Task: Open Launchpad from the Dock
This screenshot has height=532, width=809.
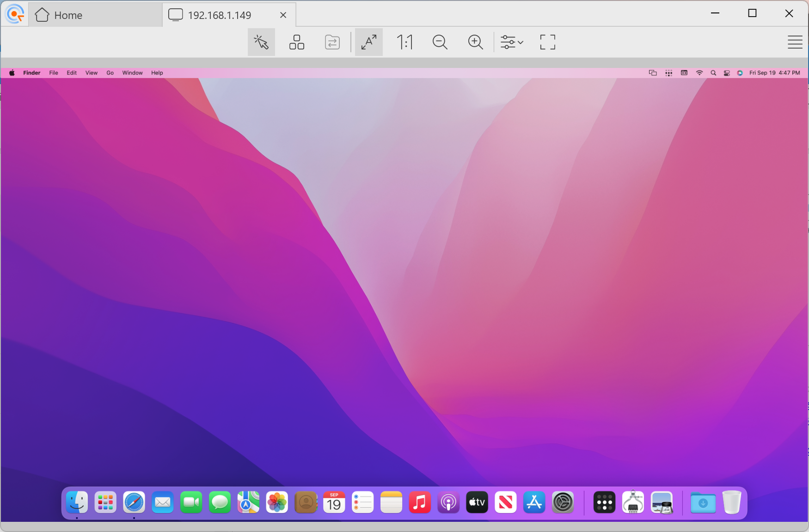Action: tap(105, 502)
